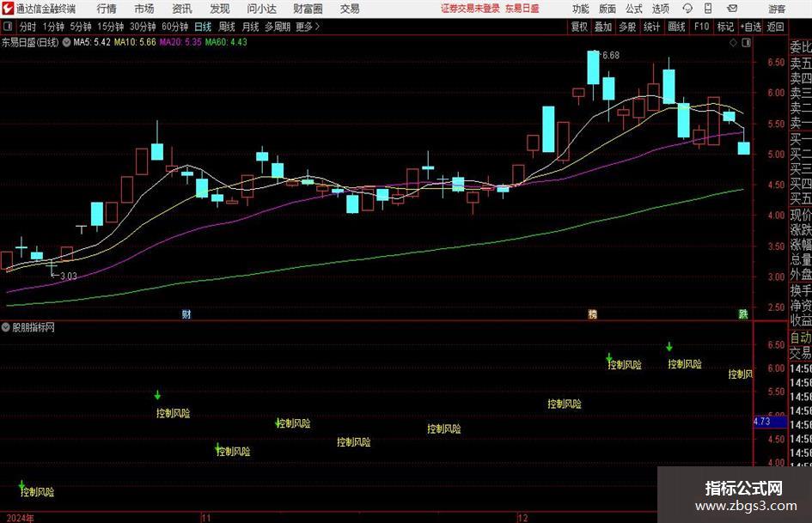Switch to 5分钟 period tab
The image size is (812, 523).
81,27
